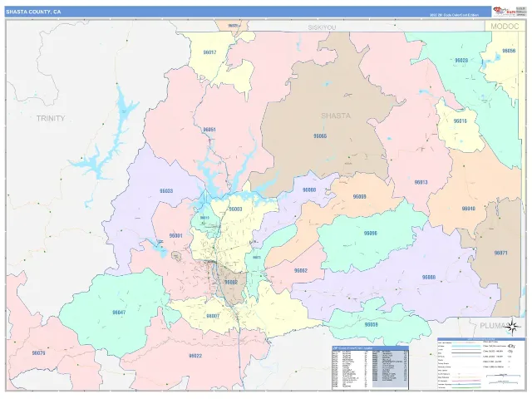Image resolution: width=532 pixels, height=399 pixels.
Task: Select ZIP code 96056 label
Action: [x=509, y=51]
